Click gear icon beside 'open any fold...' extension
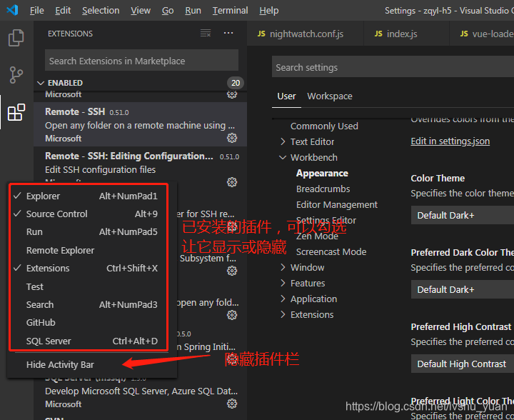Viewport: 514px width, 420px height. (x=232, y=315)
